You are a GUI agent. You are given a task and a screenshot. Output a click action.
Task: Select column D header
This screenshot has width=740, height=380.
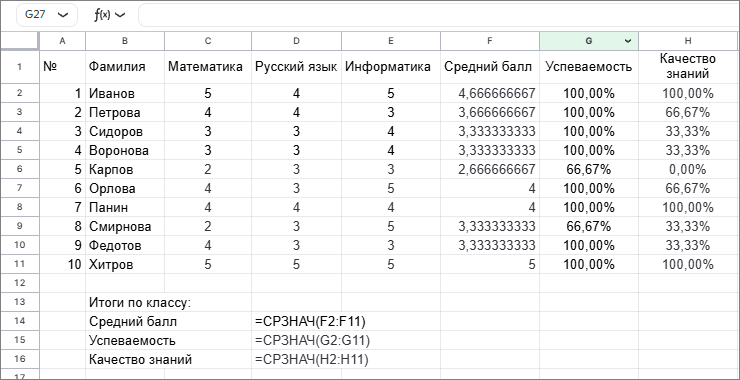[296, 41]
